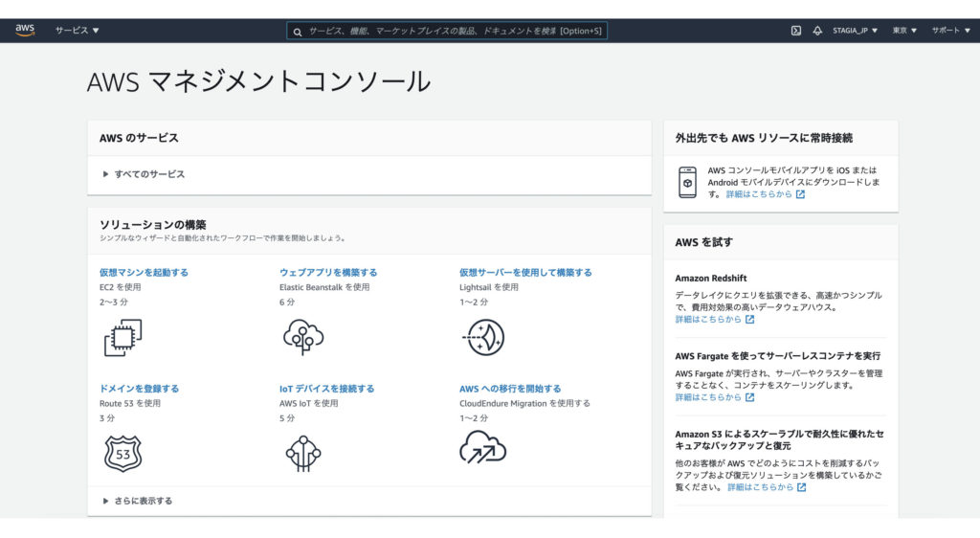The image size is (980, 538).
Task: Click the Route 53 shield icon
Action: click(x=122, y=453)
